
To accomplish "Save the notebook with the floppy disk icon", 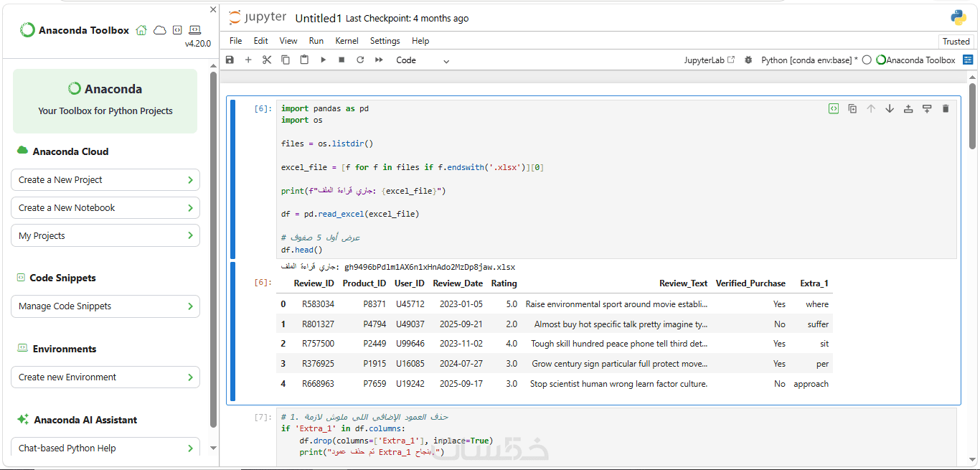I will tap(230, 60).
